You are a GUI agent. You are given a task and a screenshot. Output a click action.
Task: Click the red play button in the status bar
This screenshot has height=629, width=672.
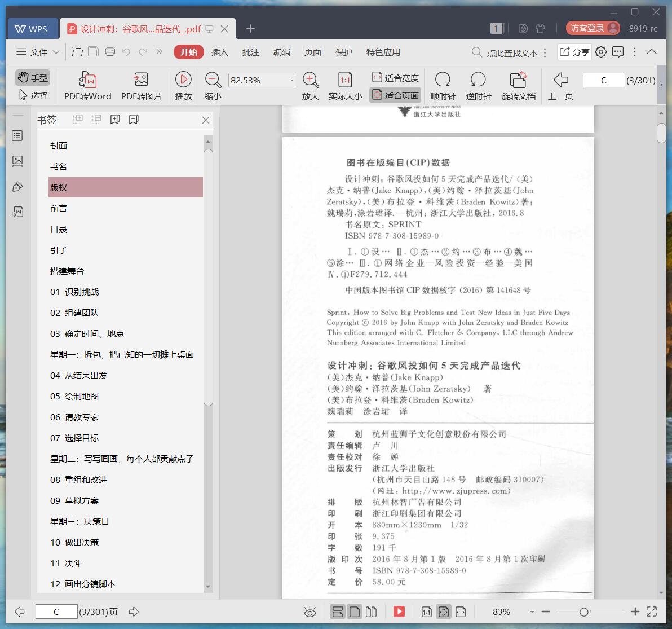coord(399,612)
